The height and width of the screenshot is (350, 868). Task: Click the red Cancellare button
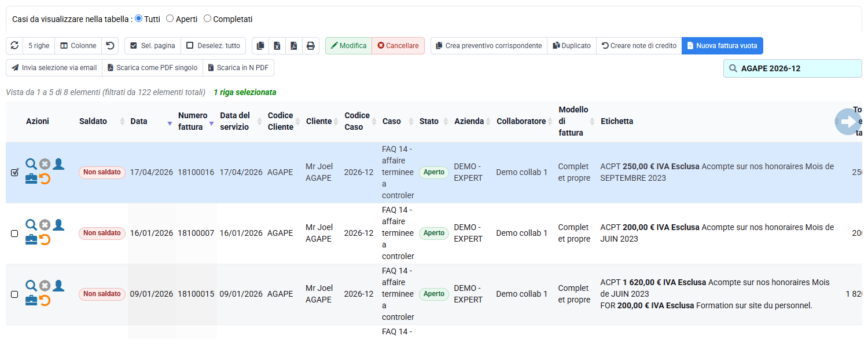coord(398,46)
